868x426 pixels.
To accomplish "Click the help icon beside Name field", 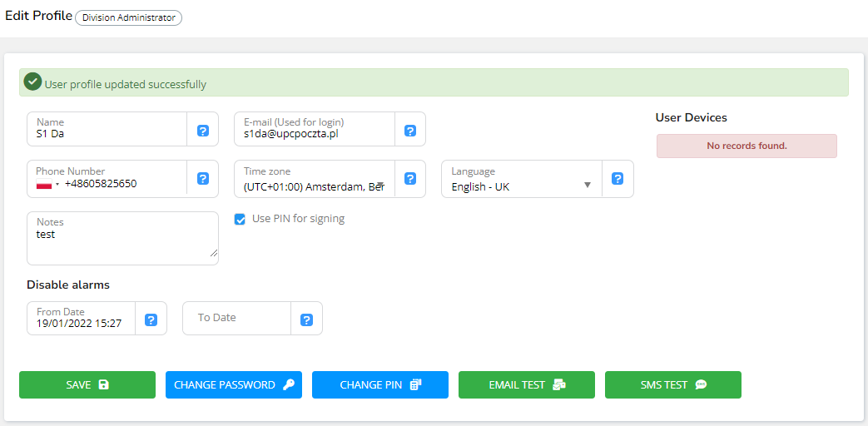I will pyautogui.click(x=202, y=131).
